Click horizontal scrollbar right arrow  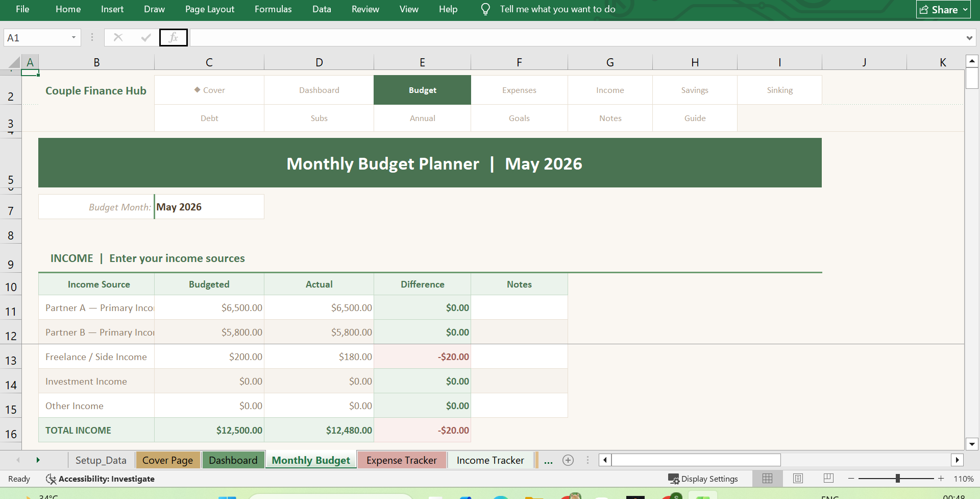pyautogui.click(x=957, y=460)
